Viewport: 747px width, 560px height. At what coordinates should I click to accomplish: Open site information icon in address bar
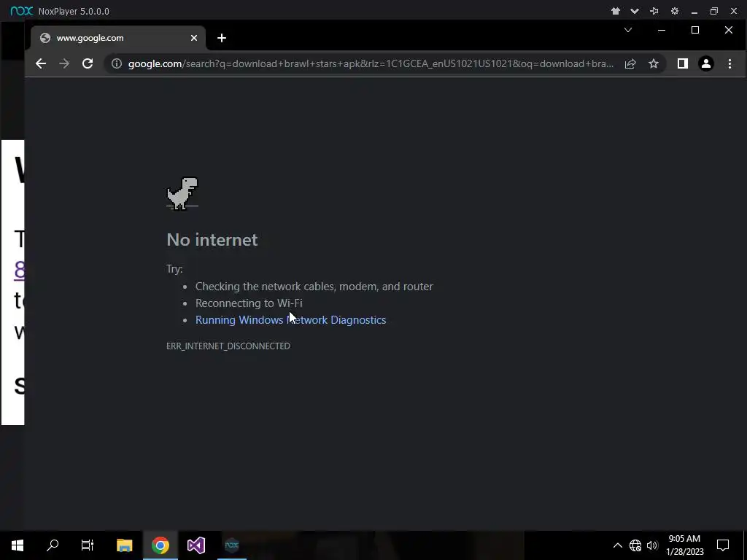click(x=116, y=64)
